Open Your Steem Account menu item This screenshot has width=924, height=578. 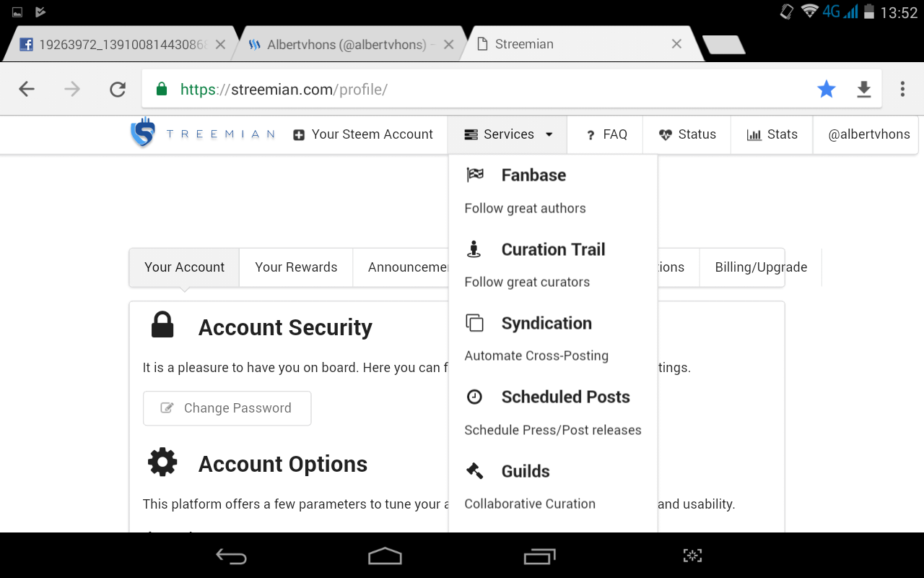click(363, 134)
